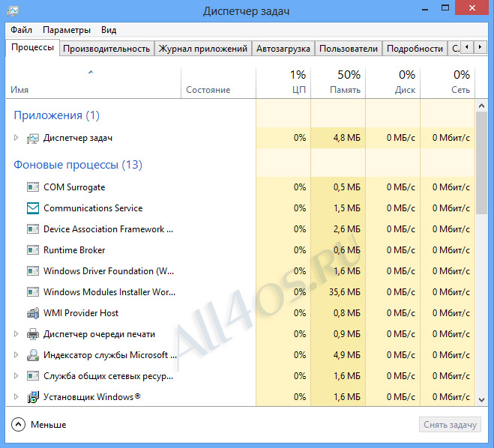Open the Параметры menu
The image size is (494, 448).
click(x=67, y=30)
